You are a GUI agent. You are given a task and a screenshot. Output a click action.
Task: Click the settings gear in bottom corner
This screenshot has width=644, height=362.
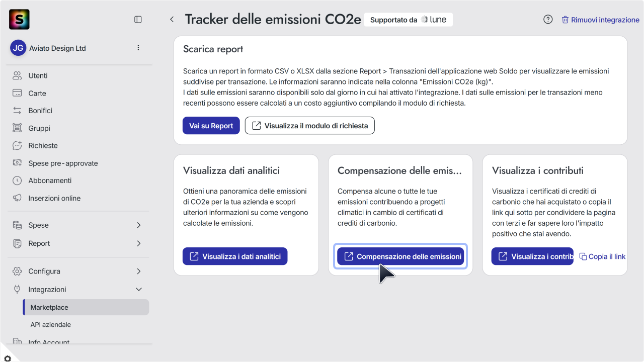point(7,357)
